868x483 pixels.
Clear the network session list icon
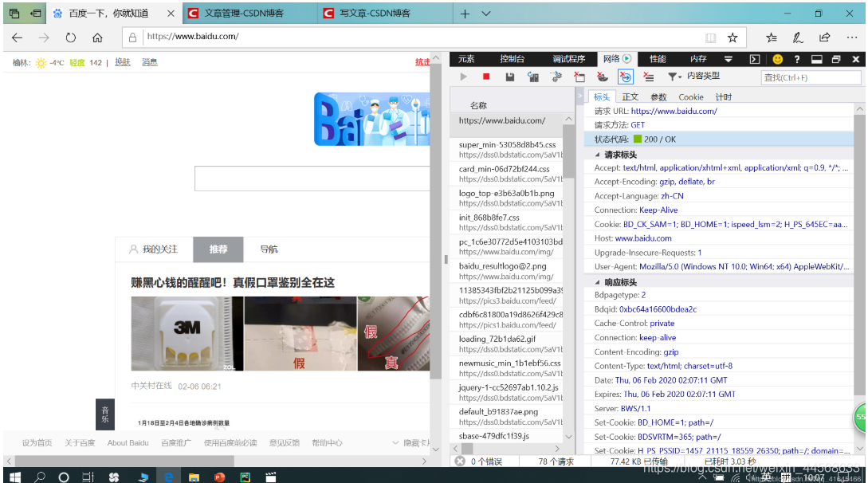click(649, 77)
